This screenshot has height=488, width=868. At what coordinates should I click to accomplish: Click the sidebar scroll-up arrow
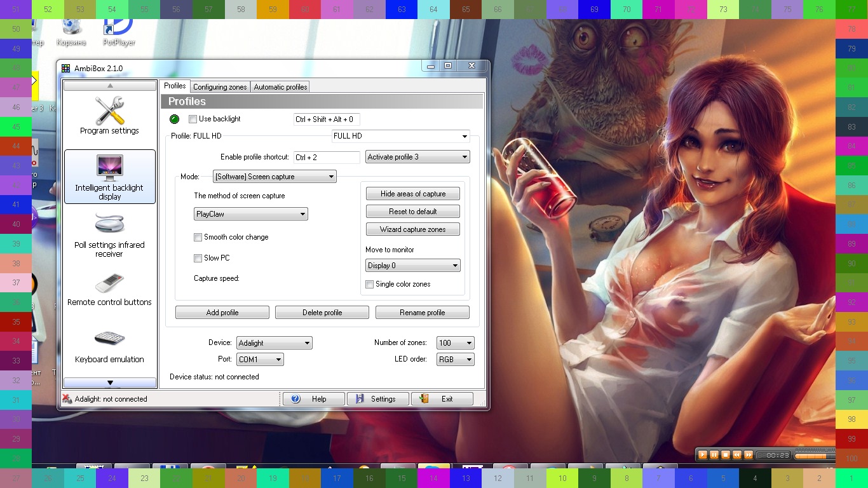[110, 85]
